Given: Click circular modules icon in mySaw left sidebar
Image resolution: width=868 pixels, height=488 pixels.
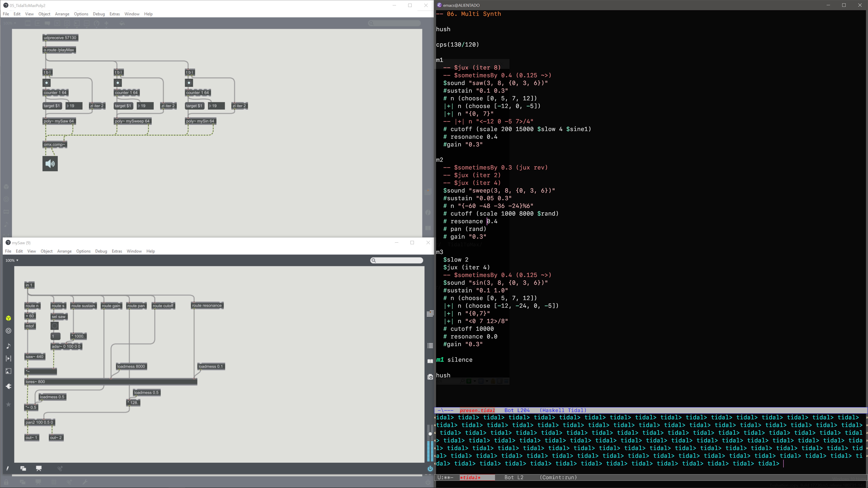Looking at the screenshot, I should (x=8, y=331).
